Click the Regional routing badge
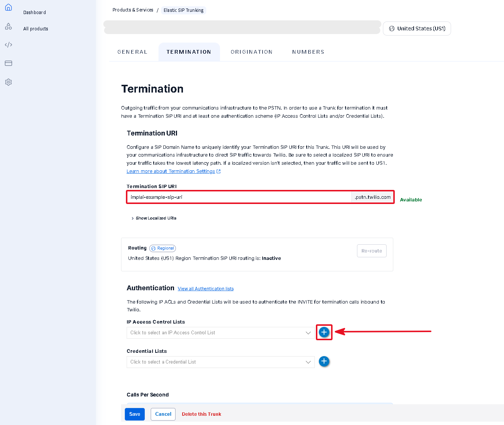 [x=163, y=248]
